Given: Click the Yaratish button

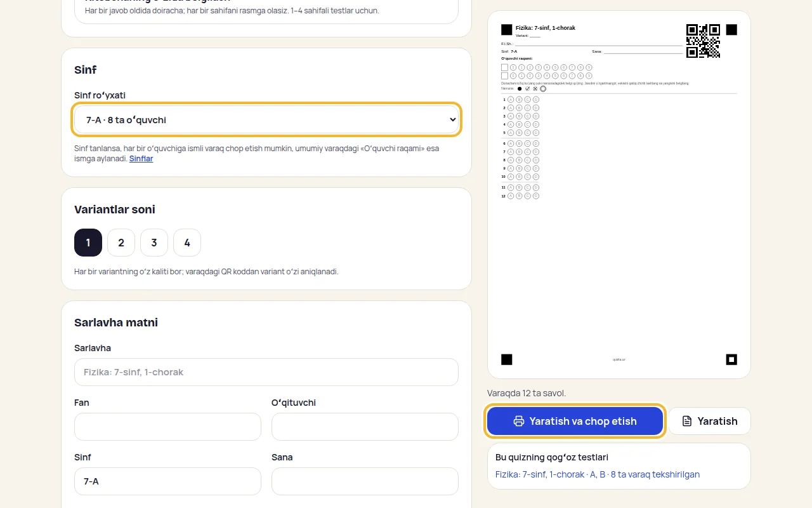Looking at the screenshot, I should click(709, 421).
